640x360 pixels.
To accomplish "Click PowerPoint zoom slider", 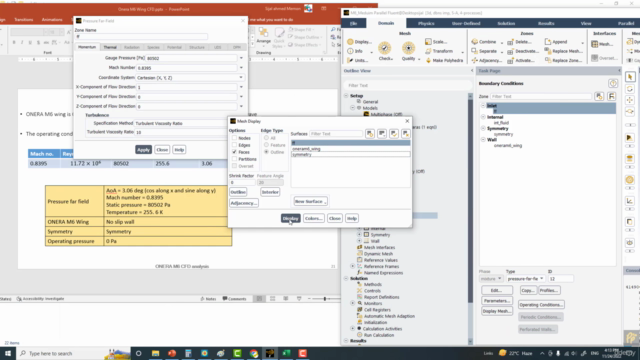I will click(325, 299).
